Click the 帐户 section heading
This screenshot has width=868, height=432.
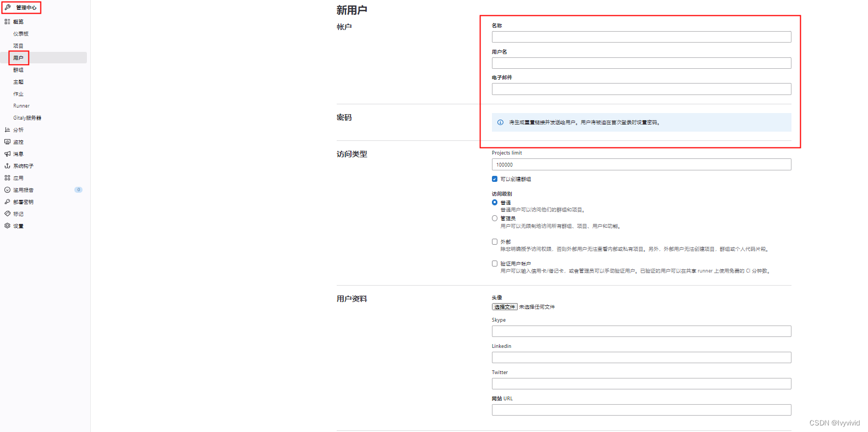pyautogui.click(x=344, y=27)
